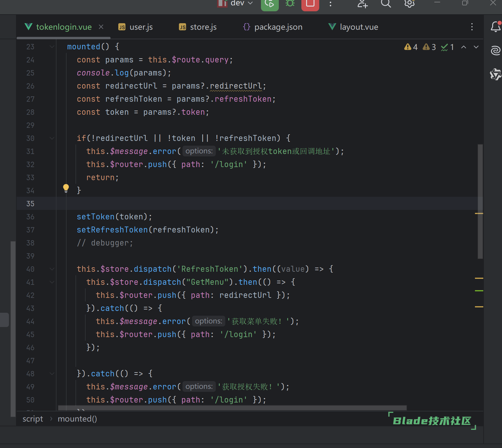Switch to store.js tab
Image resolution: width=502 pixels, height=448 pixels.
pyautogui.click(x=198, y=27)
